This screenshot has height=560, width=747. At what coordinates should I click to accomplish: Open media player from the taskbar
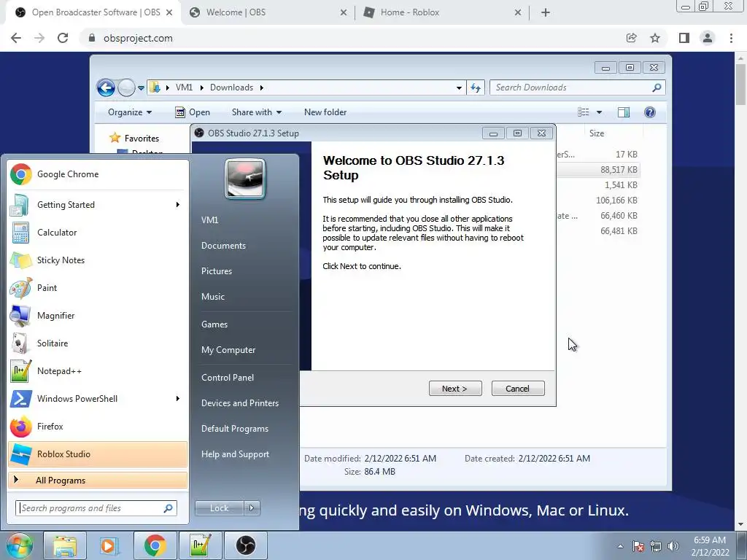(x=109, y=545)
